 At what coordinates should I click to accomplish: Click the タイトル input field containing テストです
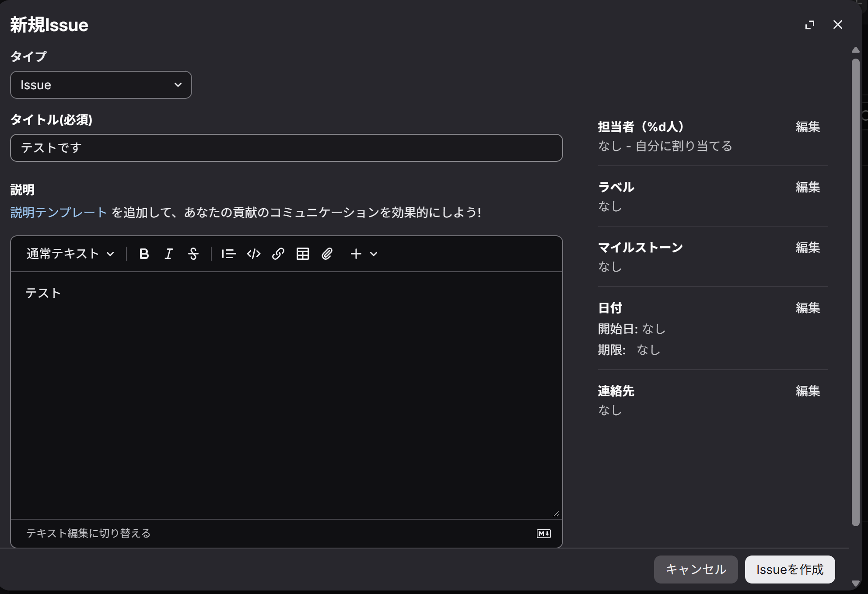coord(287,148)
